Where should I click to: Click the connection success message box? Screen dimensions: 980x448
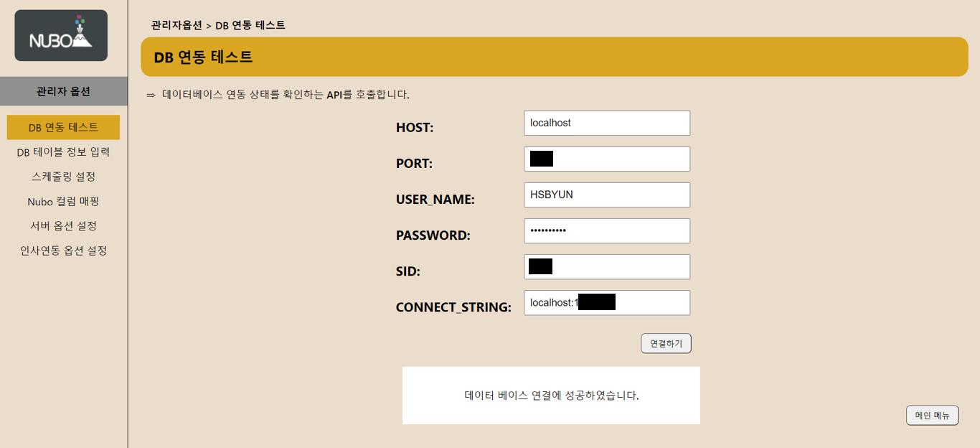(x=551, y=396)
